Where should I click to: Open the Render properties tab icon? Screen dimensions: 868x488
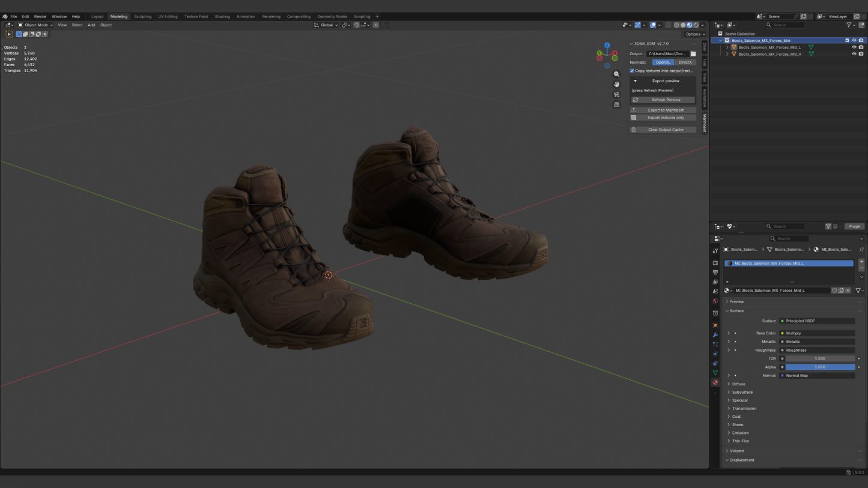pos(715,263)
